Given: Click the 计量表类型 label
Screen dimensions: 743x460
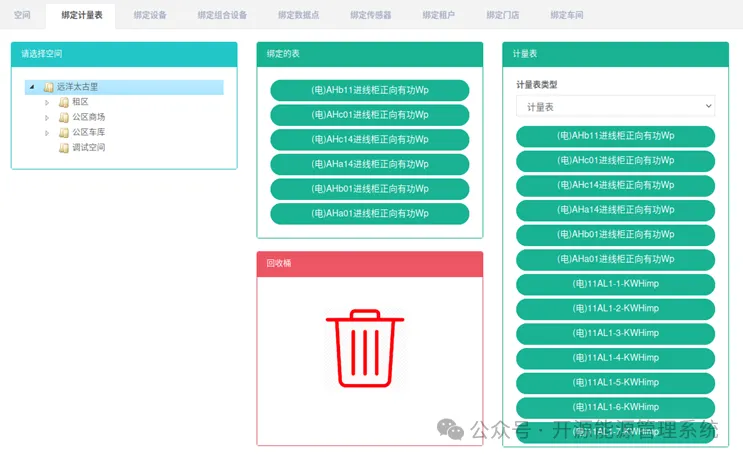Looking at the screenshot, I should pyautogui.click(x=537, y=85).
